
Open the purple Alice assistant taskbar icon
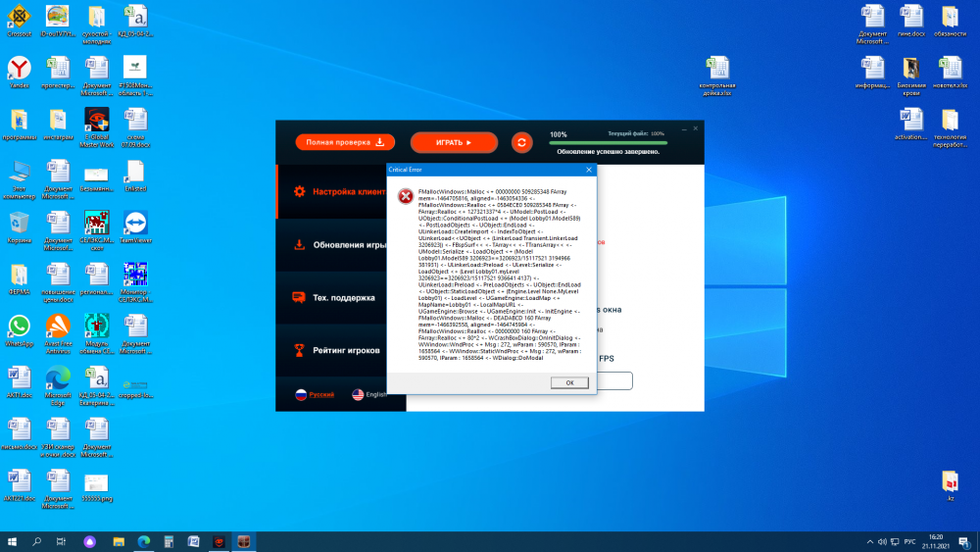[90, 541]
